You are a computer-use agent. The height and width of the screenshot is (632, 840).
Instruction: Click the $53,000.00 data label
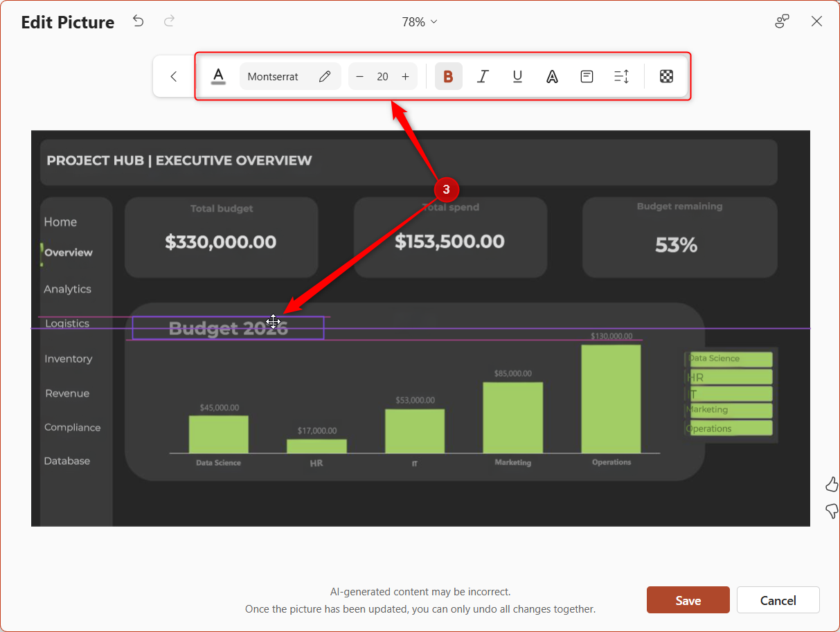coord(415,400)
